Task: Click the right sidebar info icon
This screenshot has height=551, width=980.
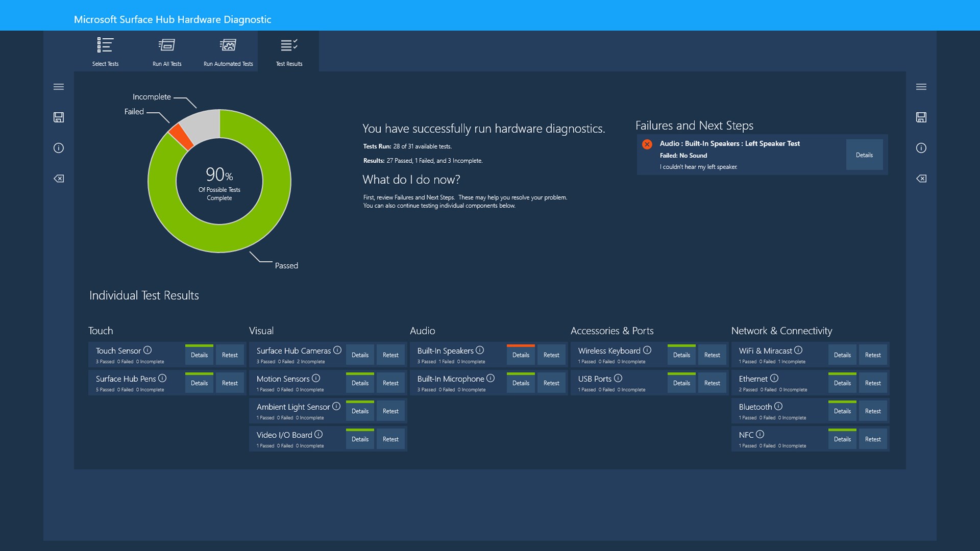Action: click(921, 148)
